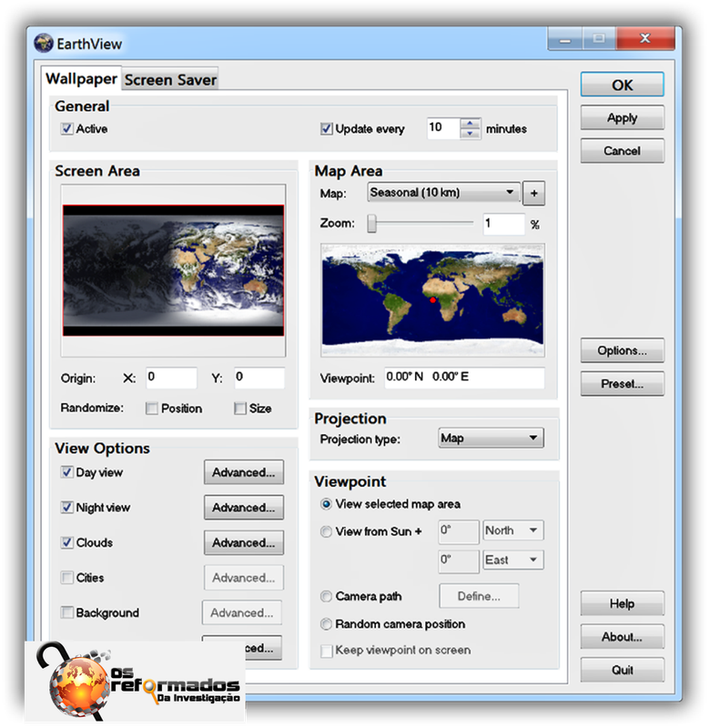
Task: Click the Zoom slider handle
Action: click(x=371, y=223)
